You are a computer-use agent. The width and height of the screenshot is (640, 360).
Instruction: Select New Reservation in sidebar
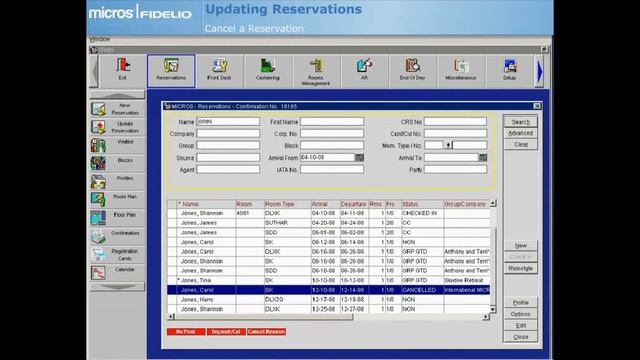point(118,109)
